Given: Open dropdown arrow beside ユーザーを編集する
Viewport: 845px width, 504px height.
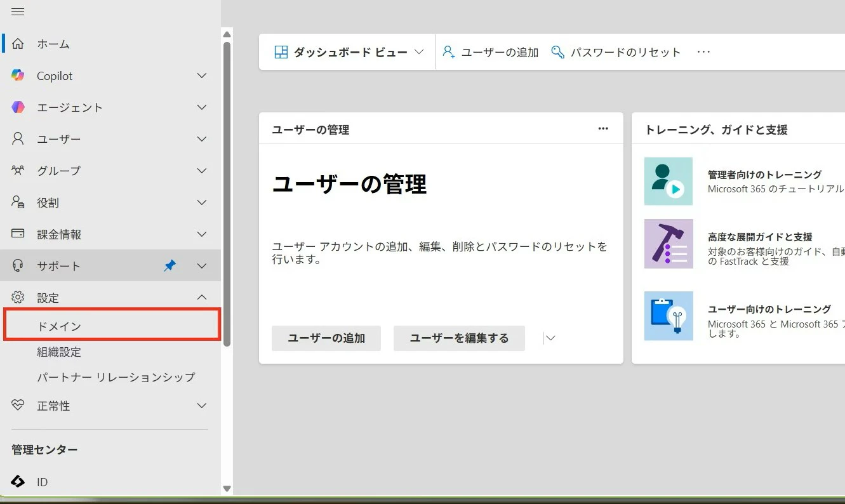Looking at the screenshot, I should click(x=550, y=338).
